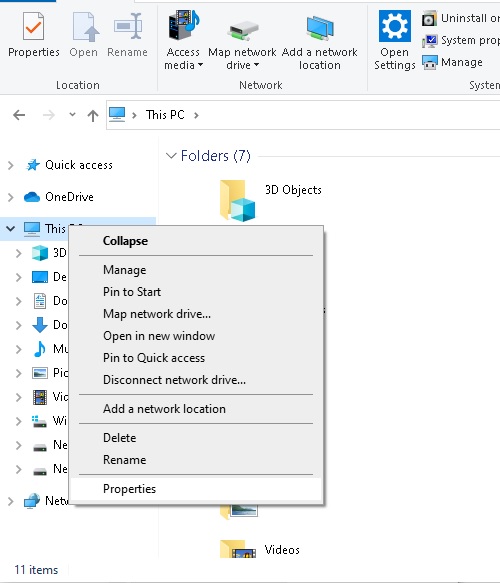
Task: Choose Add a network location in context menu
Action: coord(196,409)
